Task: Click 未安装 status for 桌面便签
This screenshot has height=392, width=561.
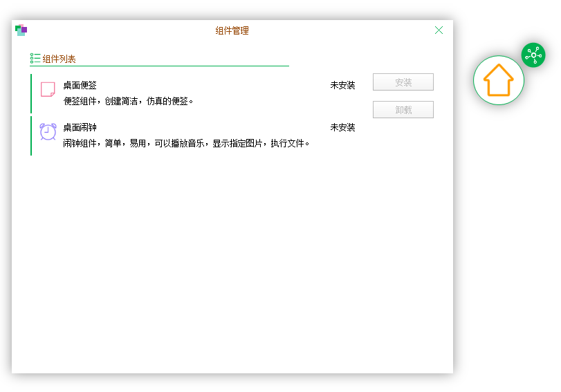Action: [342, 85]
